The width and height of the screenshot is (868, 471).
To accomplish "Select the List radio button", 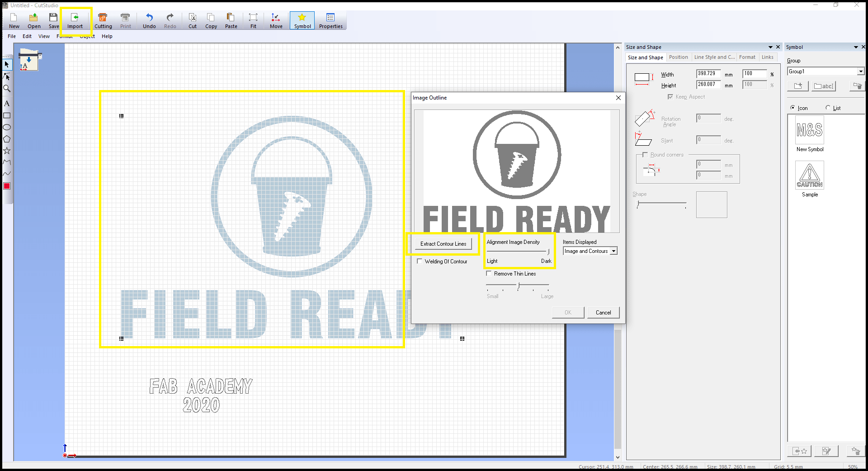I will 828,108.
